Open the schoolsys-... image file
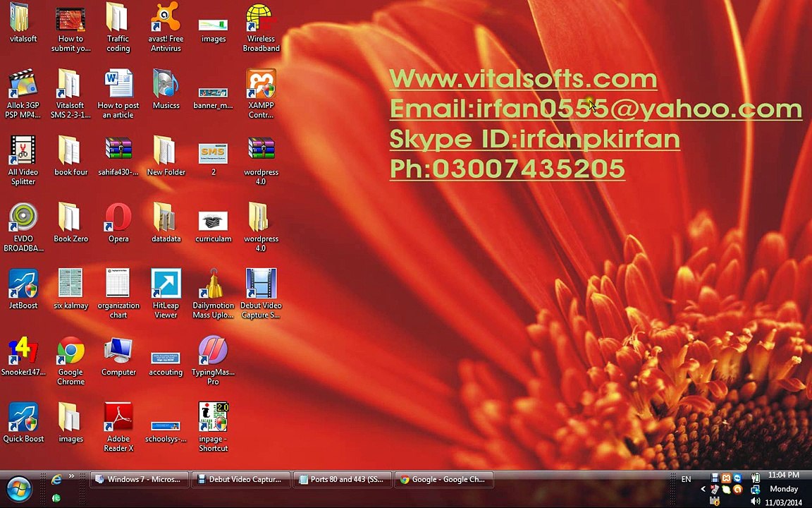 coord(166,431)
